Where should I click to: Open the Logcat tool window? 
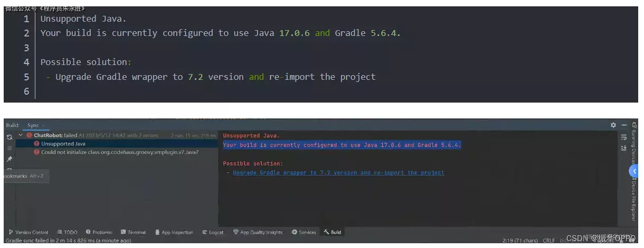pos(213,232)
